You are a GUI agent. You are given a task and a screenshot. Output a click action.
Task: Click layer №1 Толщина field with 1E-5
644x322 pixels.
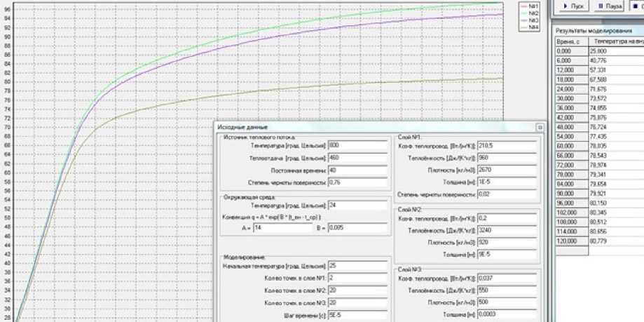(x=507, y=182)
